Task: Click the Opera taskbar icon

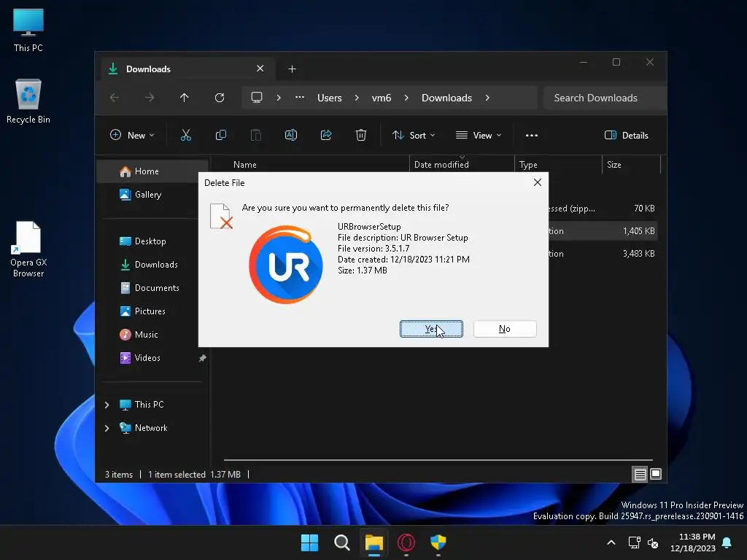Action: [x=406, y=542]
